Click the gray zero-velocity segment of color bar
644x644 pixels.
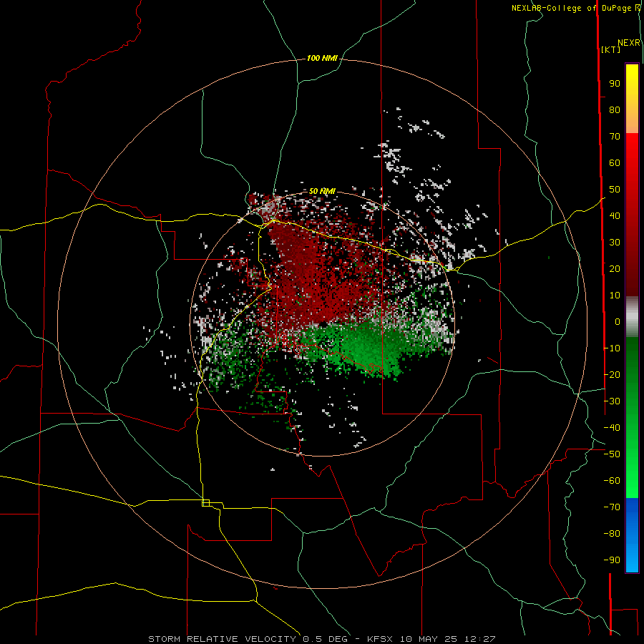click(x=632, y=317)
